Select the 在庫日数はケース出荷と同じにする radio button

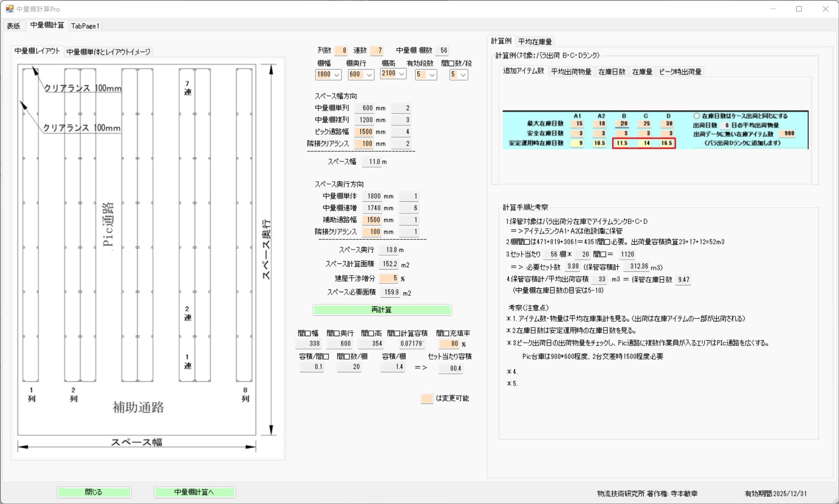696,116
